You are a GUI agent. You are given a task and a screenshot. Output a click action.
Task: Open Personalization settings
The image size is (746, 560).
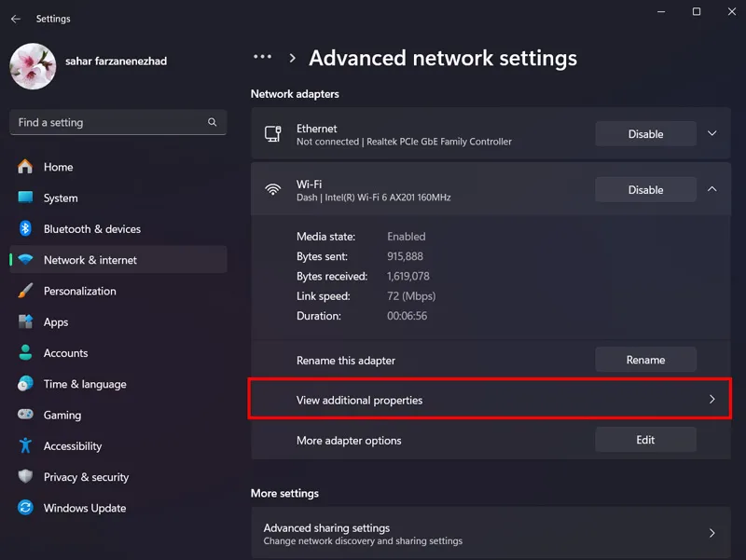click(118, 291)
